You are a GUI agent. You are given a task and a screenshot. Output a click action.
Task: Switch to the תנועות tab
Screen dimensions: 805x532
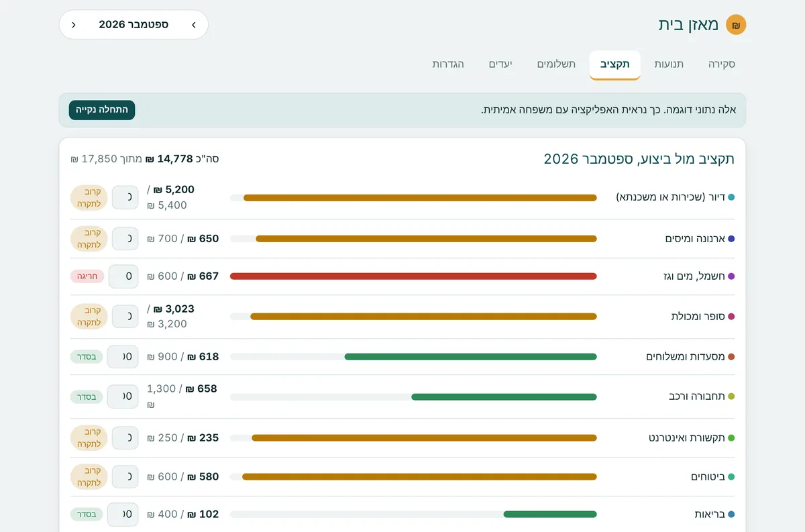[x=669, y=64]
